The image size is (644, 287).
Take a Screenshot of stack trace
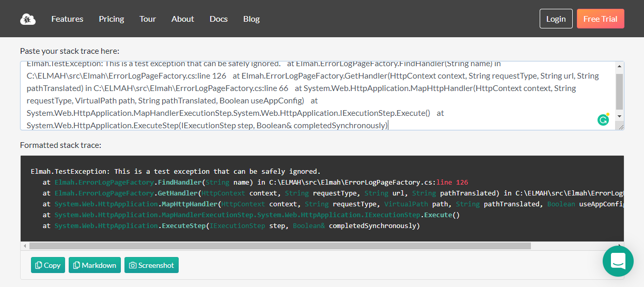(x=151, y=265)
